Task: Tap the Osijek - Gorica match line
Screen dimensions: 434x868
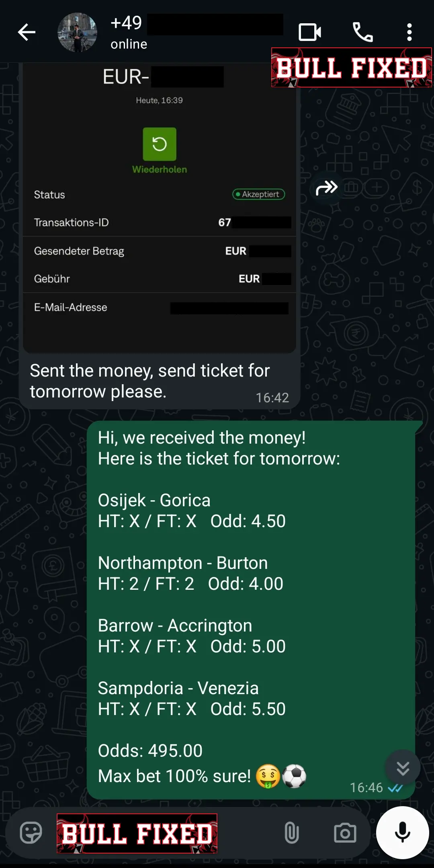Action: coord(154,500)
